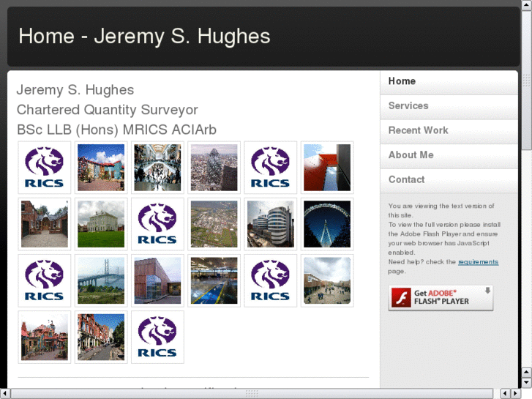This screenshot has width=532, height=399.
Task: Click the Flash 'f' icon on the Adobe badge
Action: click(x=401, y=298)
